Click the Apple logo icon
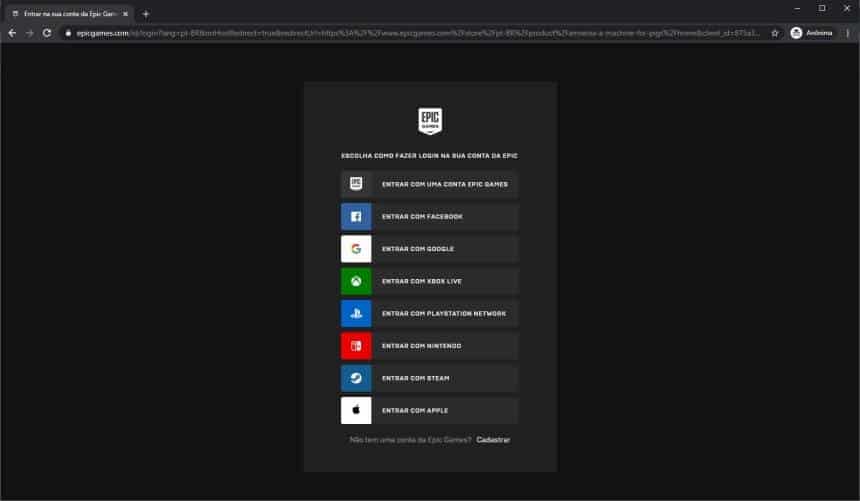The image size is (860, 501). pos(356,410)
